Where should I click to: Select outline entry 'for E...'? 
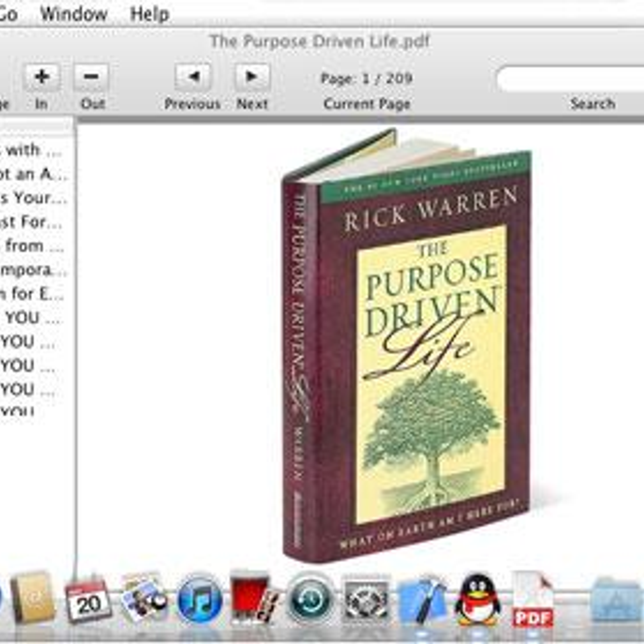pyautogui.click(x=32, y=294)
